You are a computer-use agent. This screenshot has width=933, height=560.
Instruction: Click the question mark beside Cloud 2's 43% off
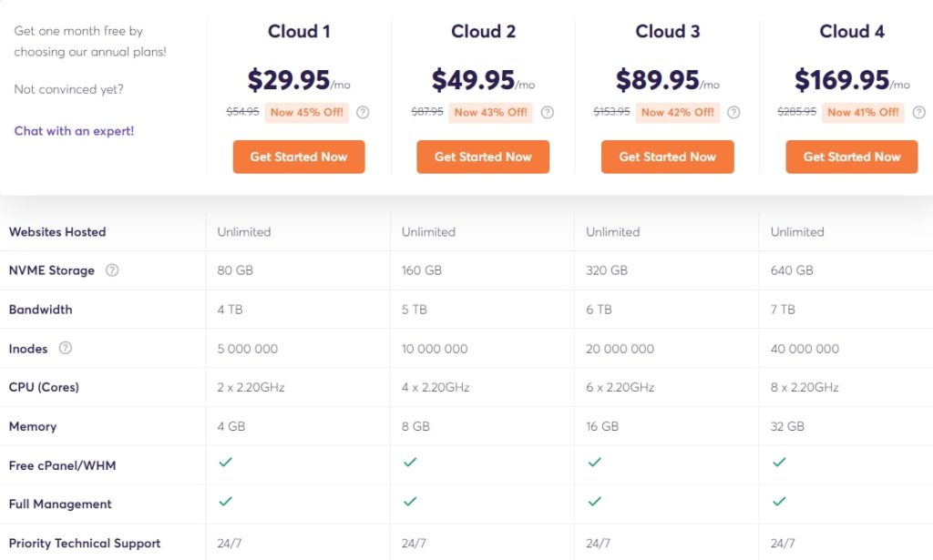click(548, 113)
